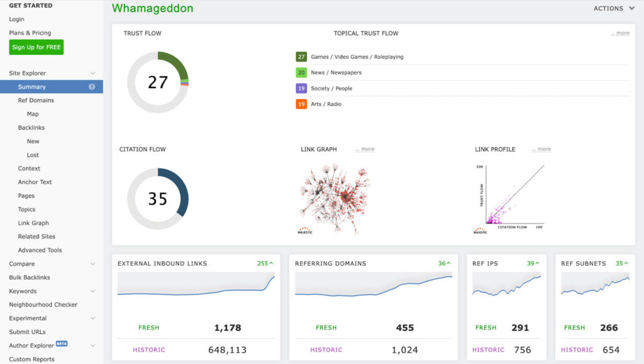Click the orange 19 Arts badge
Viewport: 644px width, 364px height.
(301, 104)
